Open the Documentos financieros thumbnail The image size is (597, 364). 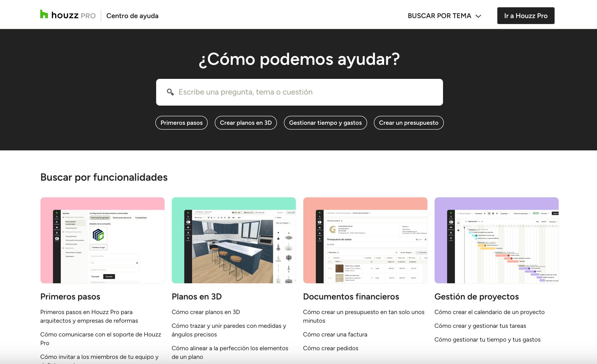(x=365, y=240)
